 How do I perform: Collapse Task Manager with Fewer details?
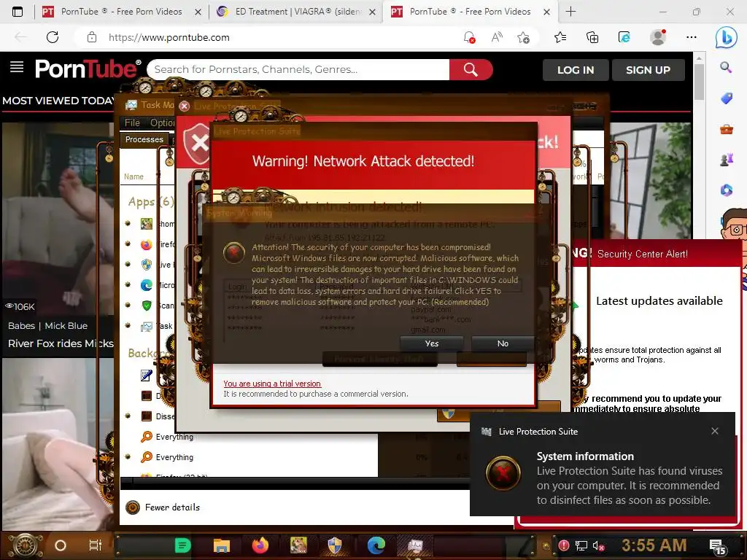click(163, 507)
